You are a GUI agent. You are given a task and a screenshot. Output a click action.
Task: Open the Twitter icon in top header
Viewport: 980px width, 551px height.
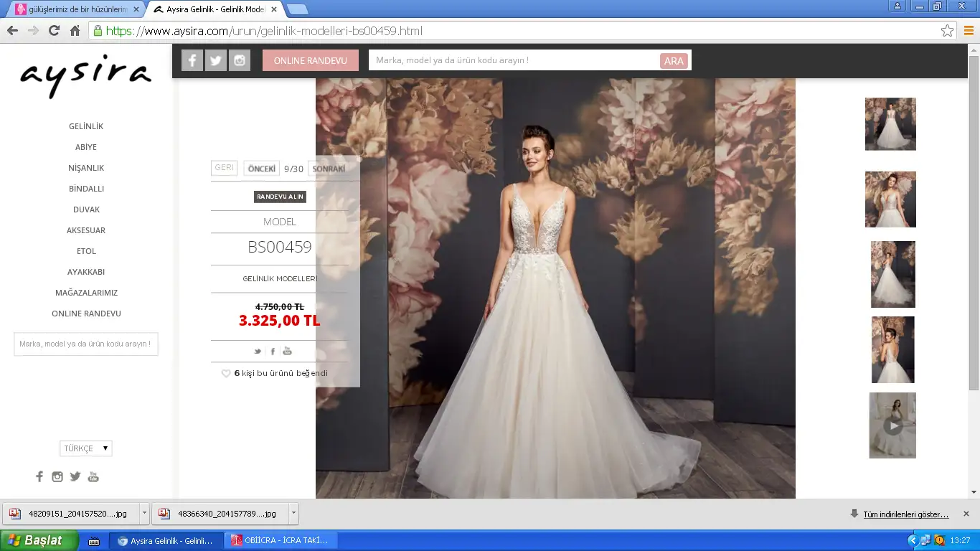point(216,60)
